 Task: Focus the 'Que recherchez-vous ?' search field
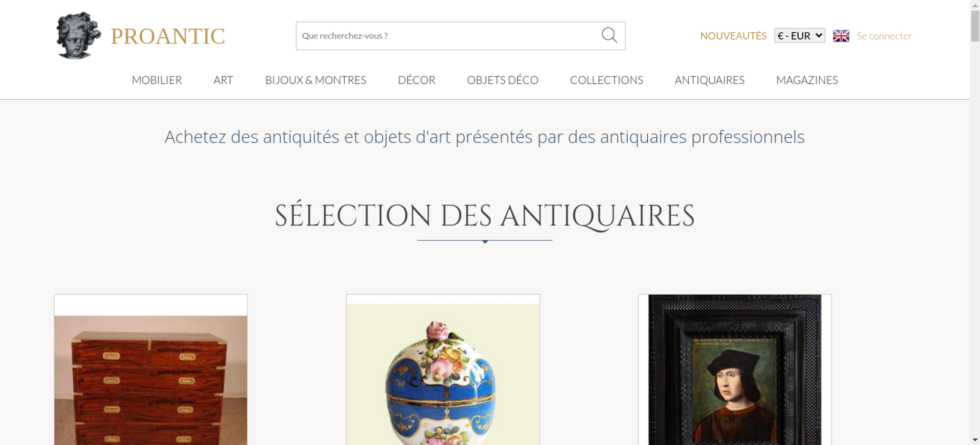point(448,36)
